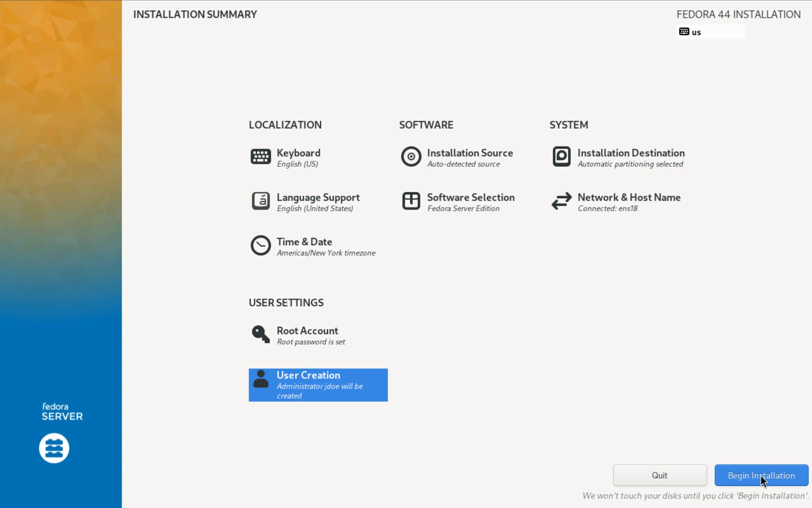Click the 'We won't touch your disks' hint
The width and height of the screenshot is (812, 508).
point(695,496)
